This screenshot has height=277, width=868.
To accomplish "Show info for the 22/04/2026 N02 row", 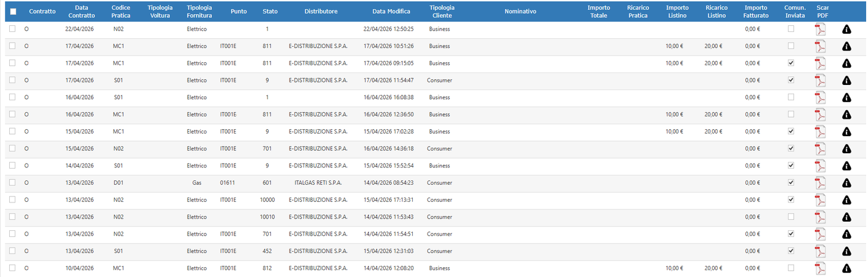I will pyautogui.click(x=846, y=29).
